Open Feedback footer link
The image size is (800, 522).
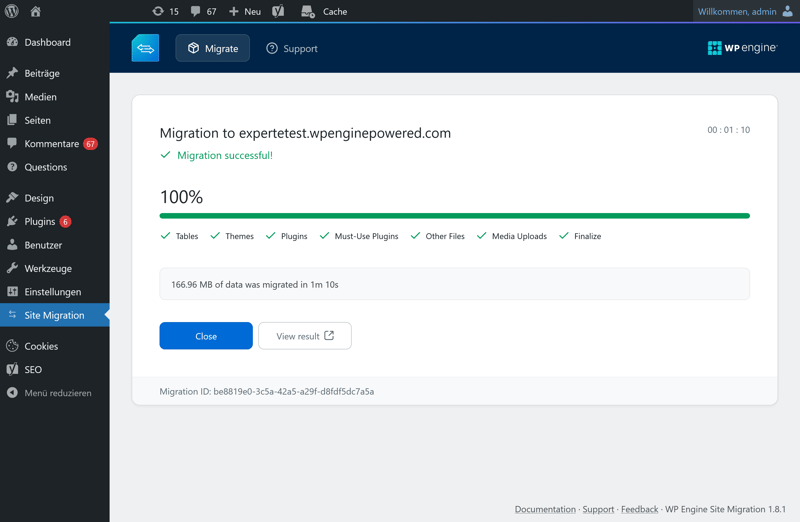click(640, 509)
